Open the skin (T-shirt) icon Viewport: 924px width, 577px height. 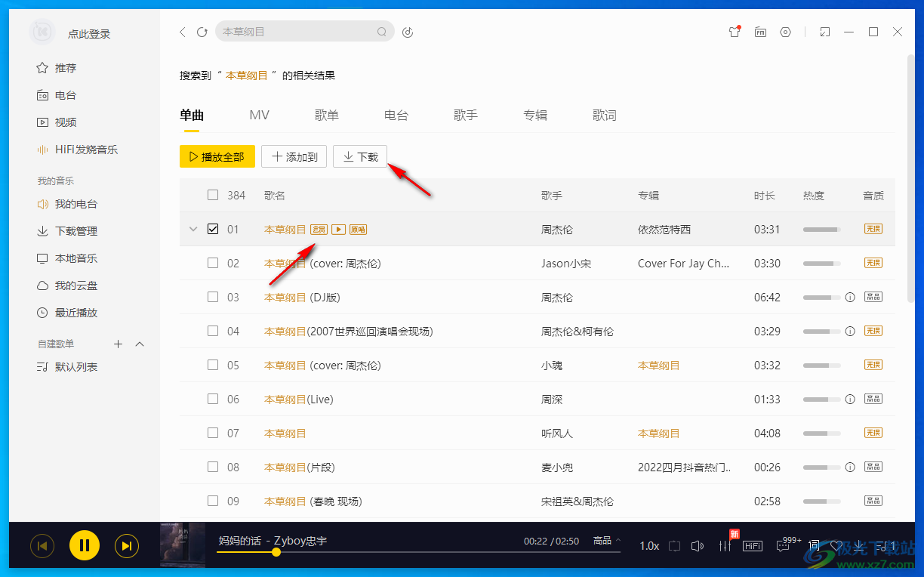[735, 32]
